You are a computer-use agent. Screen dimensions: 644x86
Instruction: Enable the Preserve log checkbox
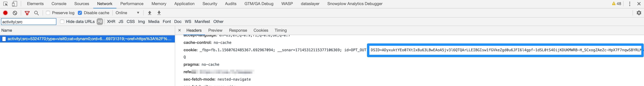coord(48,13)
